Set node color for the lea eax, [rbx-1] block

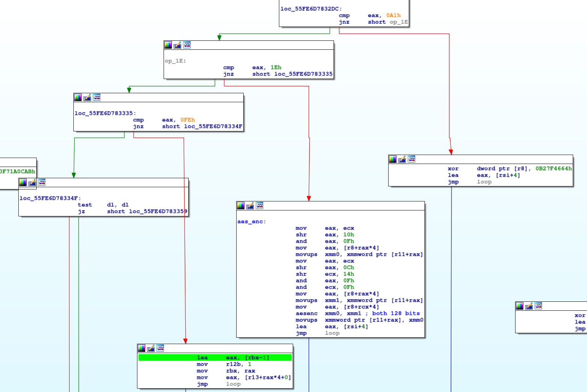pos(142,348)
